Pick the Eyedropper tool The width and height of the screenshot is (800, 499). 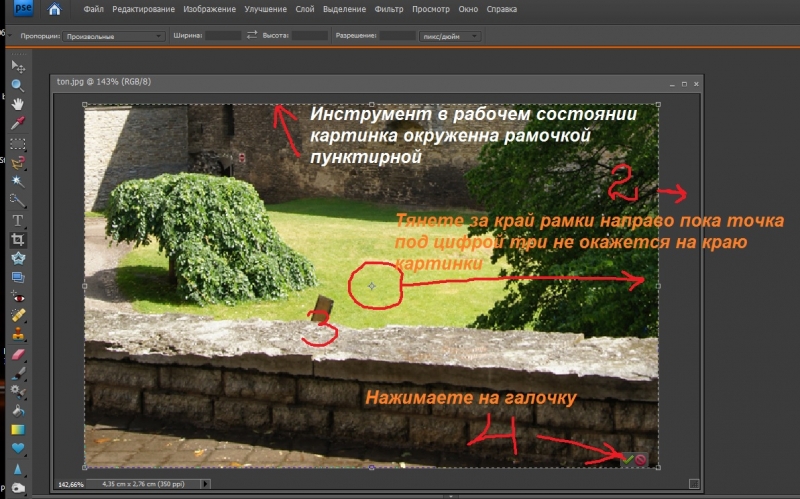17,122
